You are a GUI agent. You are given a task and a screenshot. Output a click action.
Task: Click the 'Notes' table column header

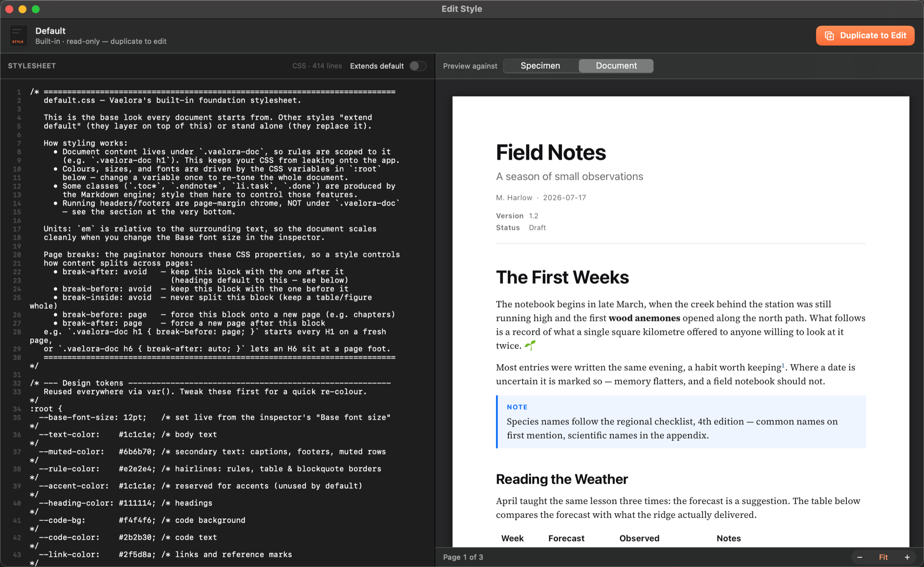729,538
